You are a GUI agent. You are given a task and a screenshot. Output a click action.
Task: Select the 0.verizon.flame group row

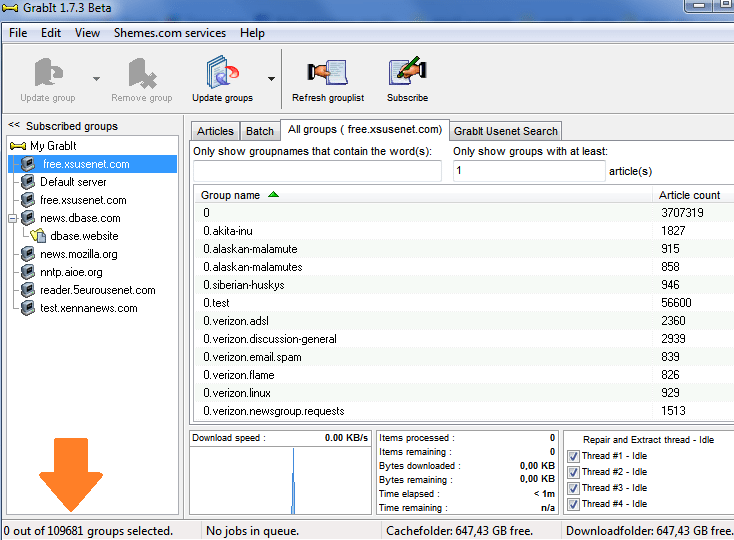tap(464, 375)
